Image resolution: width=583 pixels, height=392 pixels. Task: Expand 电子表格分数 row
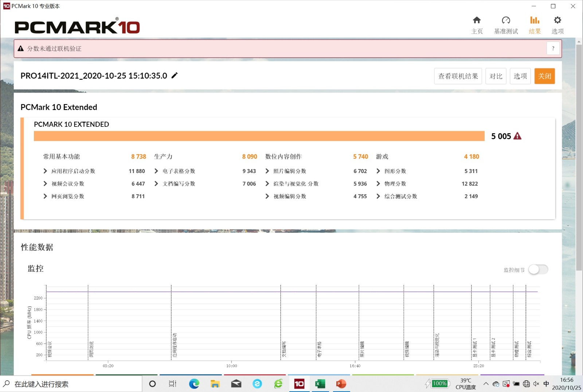pos(156,171)
